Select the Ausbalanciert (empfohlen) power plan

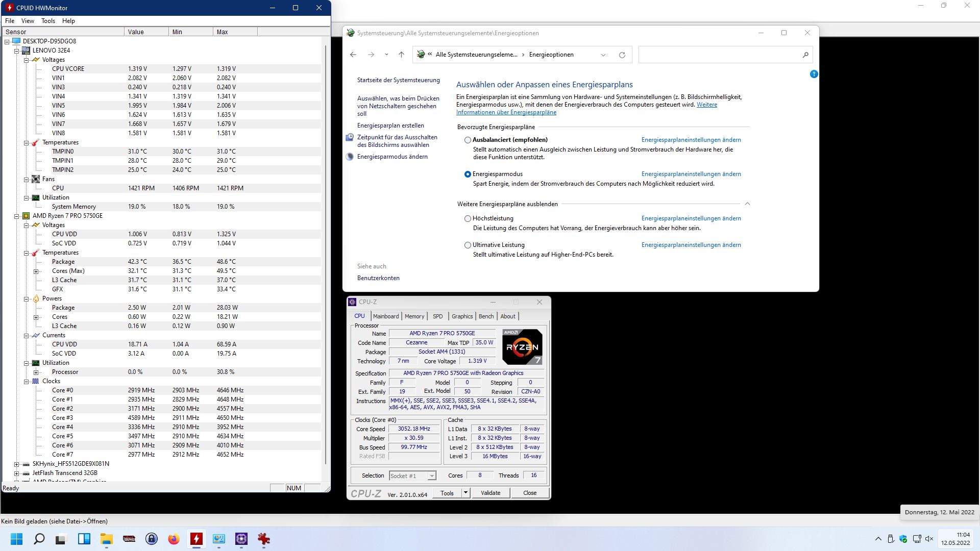coord(468,140)
